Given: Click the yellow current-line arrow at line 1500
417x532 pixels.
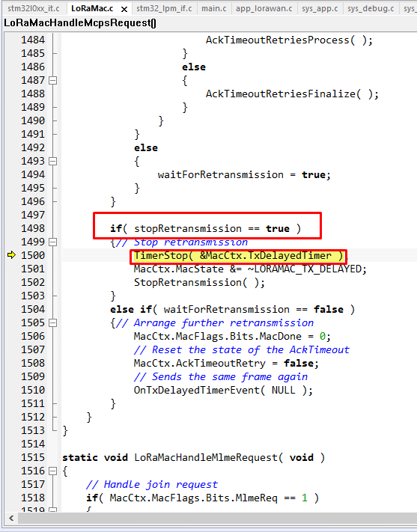Looking at the screenshot, I should pyautogui.click(x=11, y=255).
